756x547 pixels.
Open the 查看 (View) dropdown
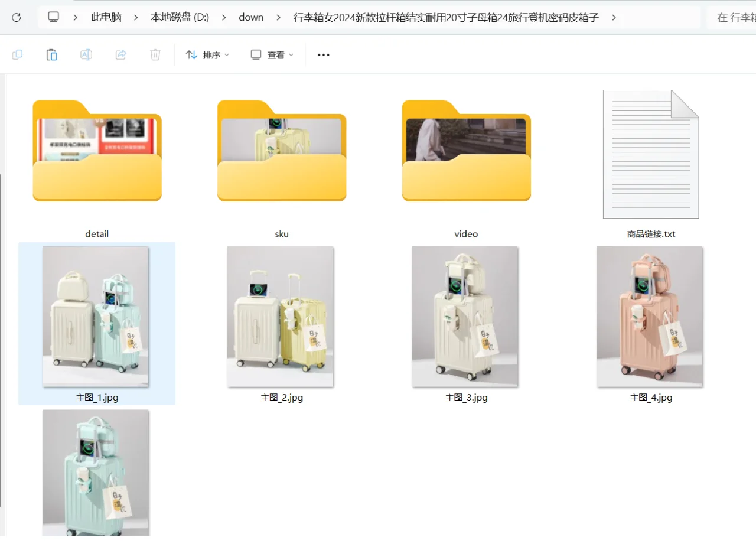271,54
